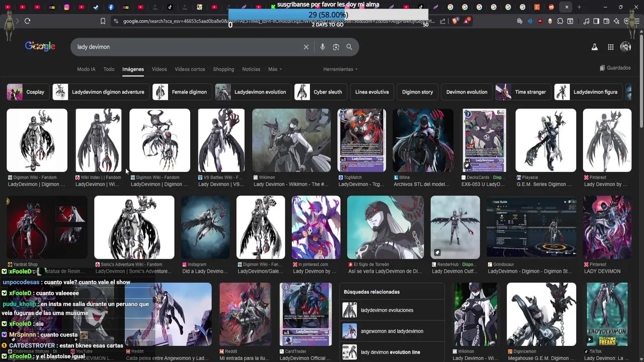Click the blue sound-wave extension icon

coord(530,21)
